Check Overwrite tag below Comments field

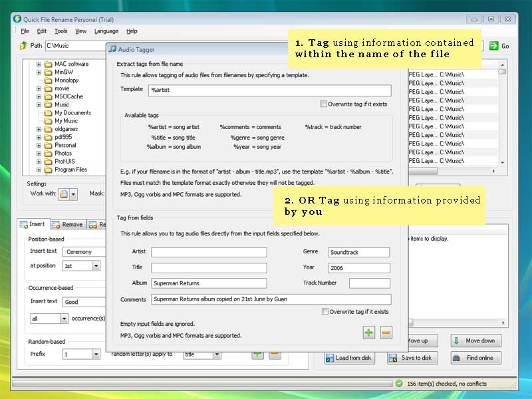point(325,311)
